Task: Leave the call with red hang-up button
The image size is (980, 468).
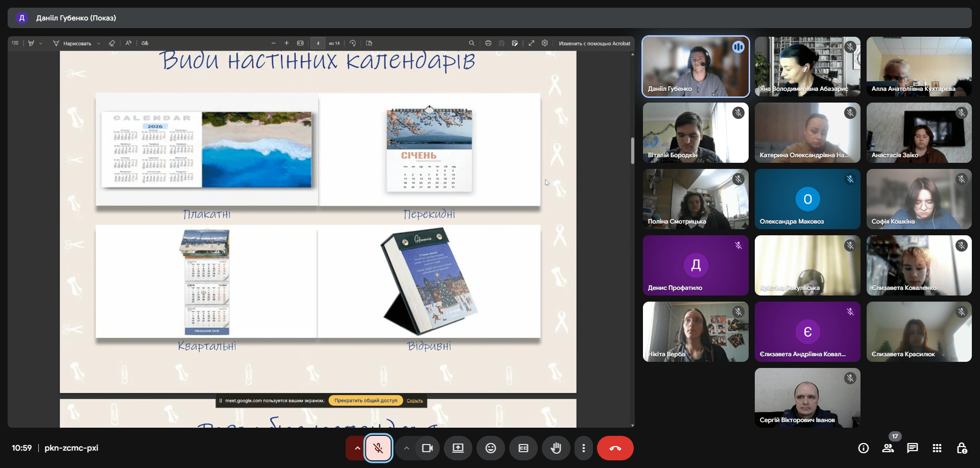Action: (x=615, y=448)
